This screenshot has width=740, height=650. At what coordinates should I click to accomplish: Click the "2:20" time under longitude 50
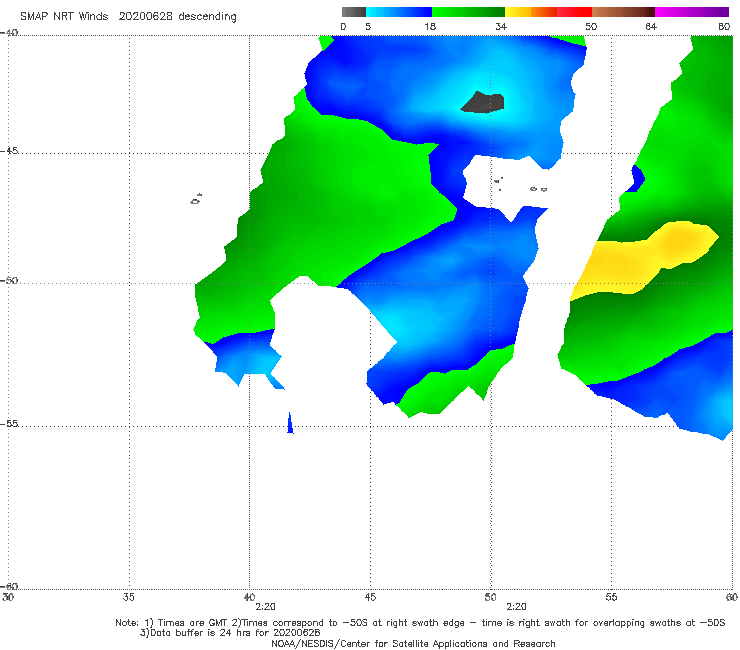(x=516, y=607)
